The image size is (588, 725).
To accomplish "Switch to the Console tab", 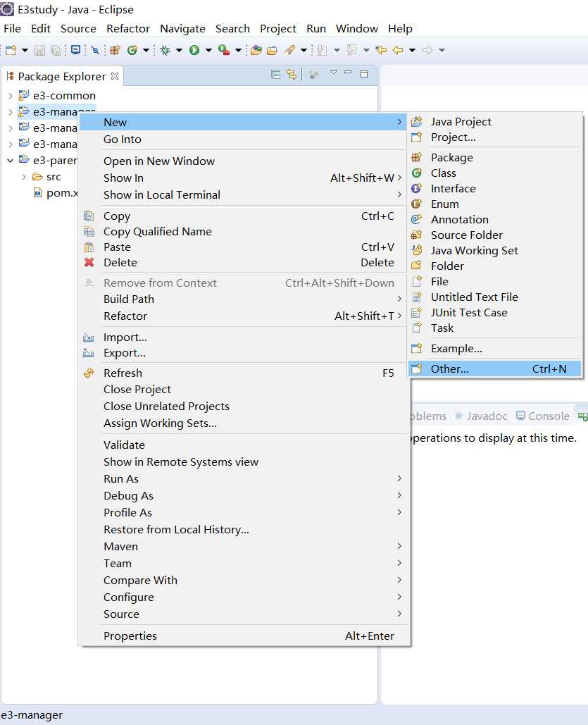I will [x=543, y=416].
